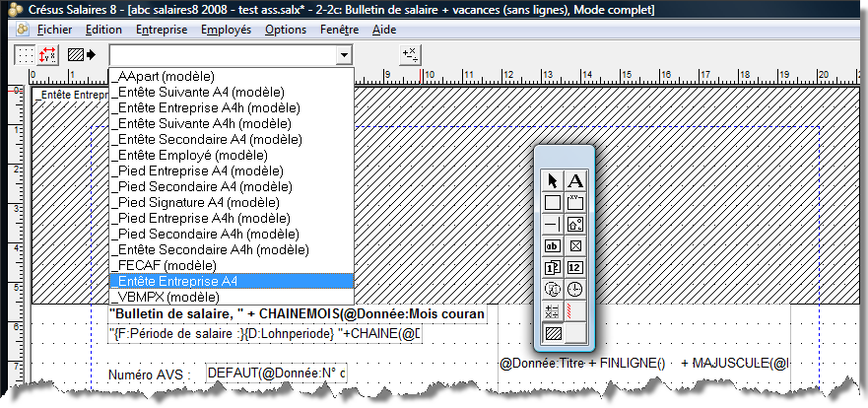Select the 'Période de salaire' formula field
This screenshot has height=408, width=868.
pyautogui.click(x=265, y=334)
